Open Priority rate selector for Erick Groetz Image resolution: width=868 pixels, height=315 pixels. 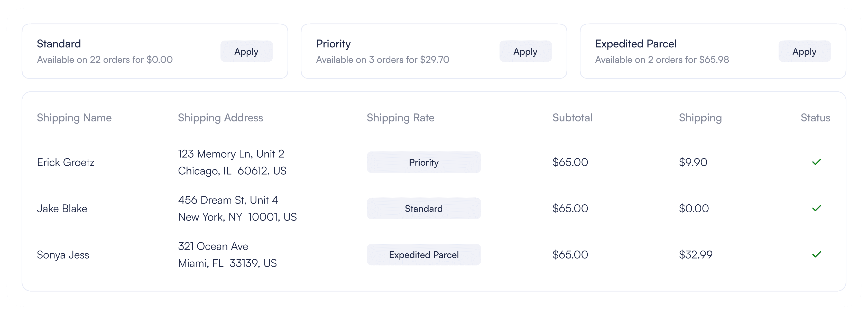pyautogui.click(x=423, y=162)
